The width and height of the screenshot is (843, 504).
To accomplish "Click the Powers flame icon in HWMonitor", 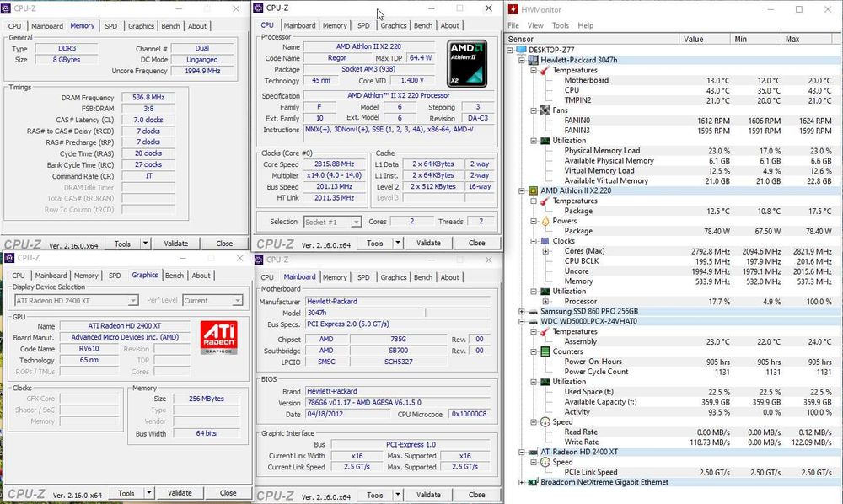I will coord(545,221).
